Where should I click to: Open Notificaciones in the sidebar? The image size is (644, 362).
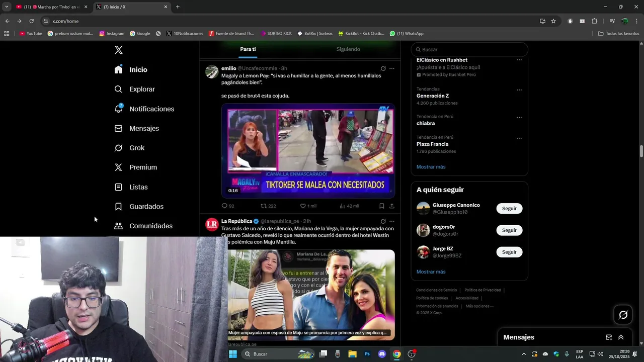pyautogui.click(x=144, y=109)
